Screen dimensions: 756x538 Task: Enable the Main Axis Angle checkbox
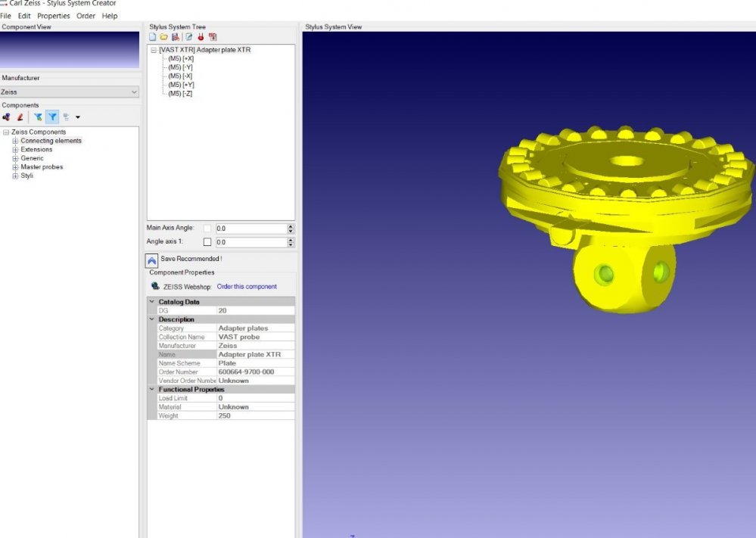[207, 228]
